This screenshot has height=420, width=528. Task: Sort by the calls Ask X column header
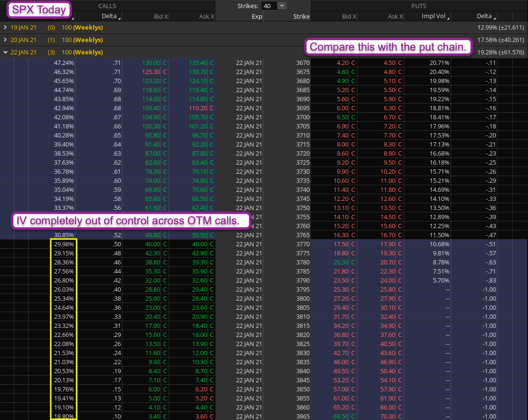pos(206,17)
